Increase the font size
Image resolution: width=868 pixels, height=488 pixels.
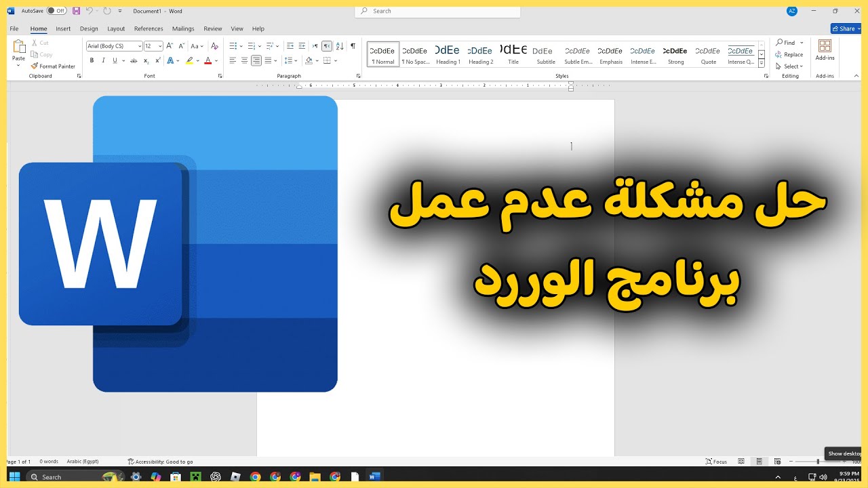pyautogui.click(x=170, y=46)
